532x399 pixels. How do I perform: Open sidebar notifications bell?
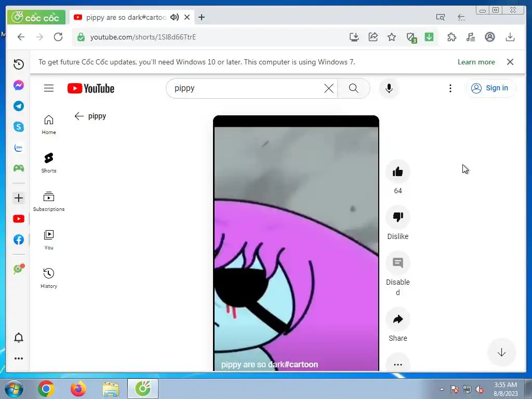pyautogui.click(x=19, y=338)
